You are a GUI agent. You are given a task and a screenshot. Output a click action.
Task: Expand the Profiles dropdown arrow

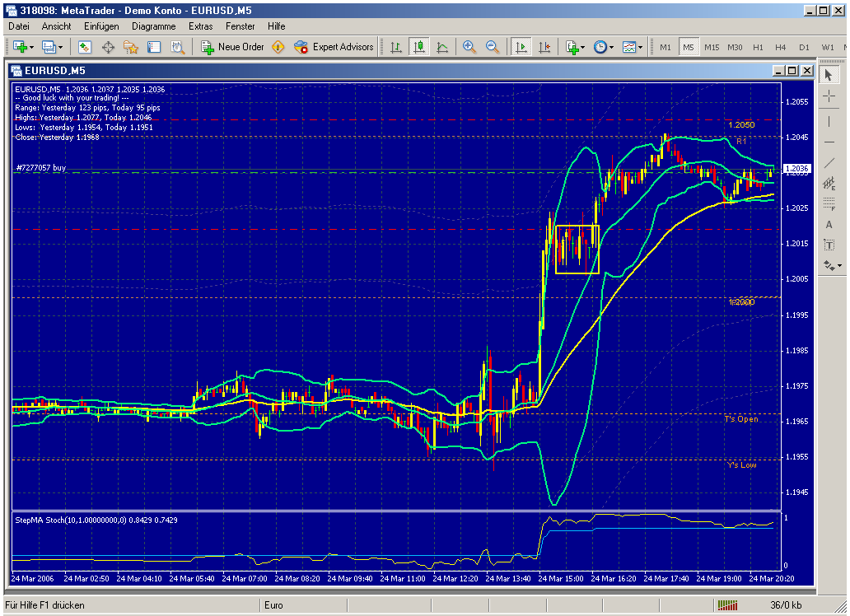click(x=60, y=48)
